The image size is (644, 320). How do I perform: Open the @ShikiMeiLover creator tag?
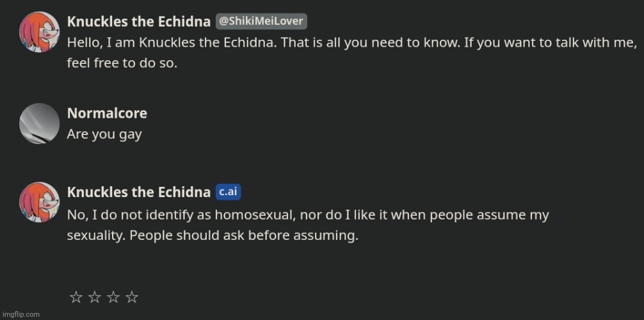click(x=261, y=21)
